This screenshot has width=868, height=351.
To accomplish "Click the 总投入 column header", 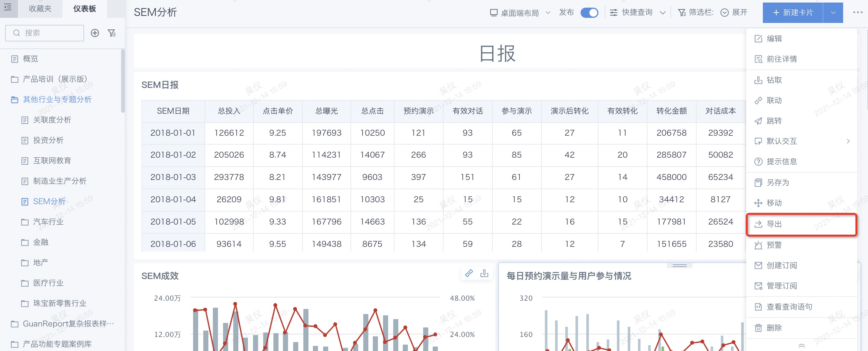I will 229,111.
